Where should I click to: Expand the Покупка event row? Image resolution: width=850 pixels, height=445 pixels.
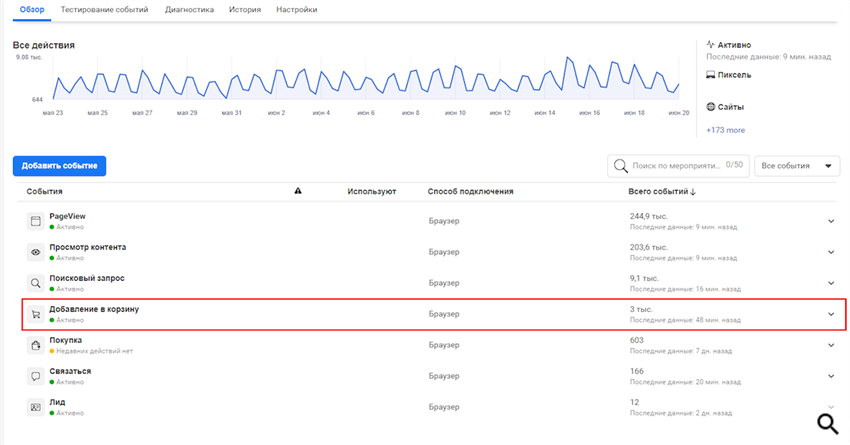pyautogui.click(x=830, y=345)
